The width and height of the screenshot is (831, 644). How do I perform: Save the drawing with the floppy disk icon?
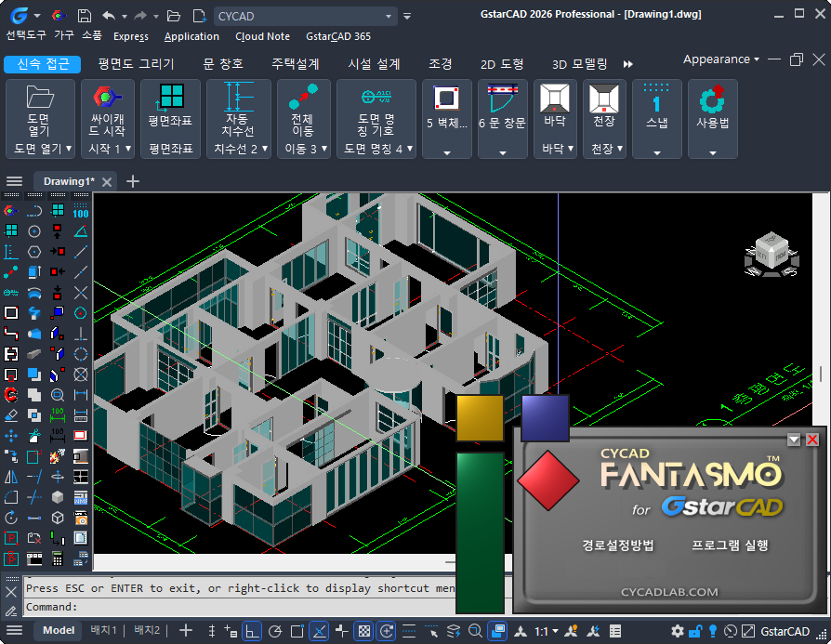(x=85, y=16)
